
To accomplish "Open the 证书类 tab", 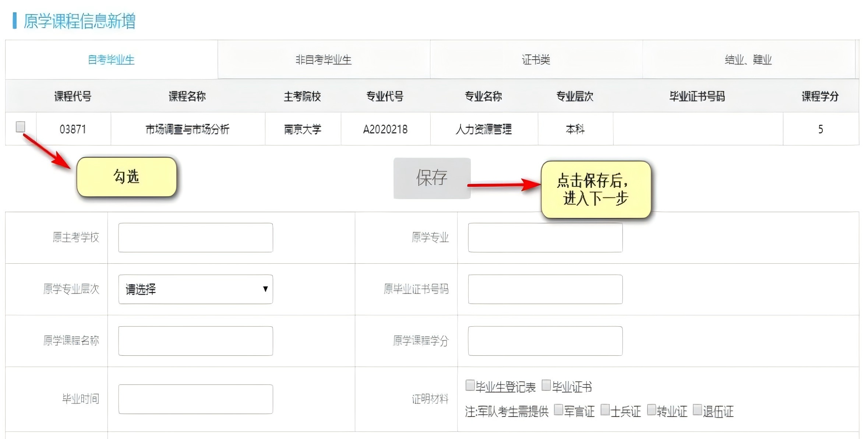I will tap(536, 60).
